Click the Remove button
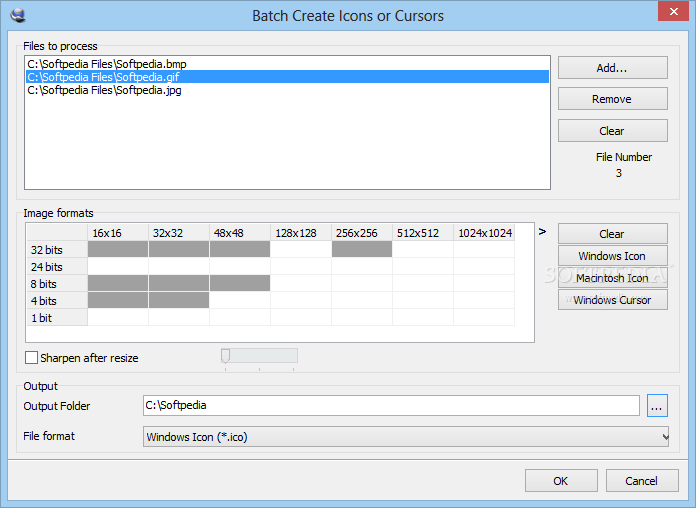Image resolution: width=696 pixels, height=508 pixels. 613,99
